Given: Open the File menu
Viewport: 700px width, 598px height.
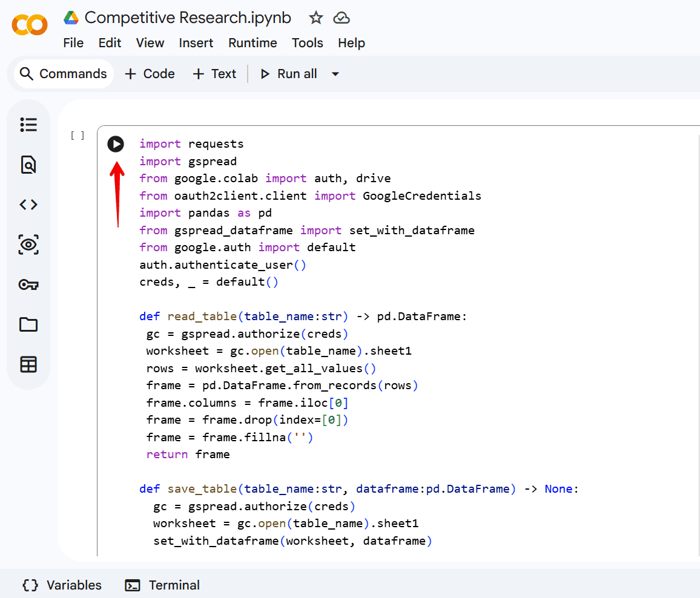Looking at the screenshot, I should pos(73,43).
